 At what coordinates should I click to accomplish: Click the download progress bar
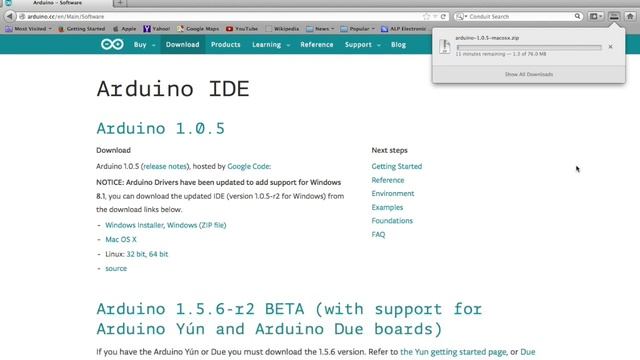529,47
